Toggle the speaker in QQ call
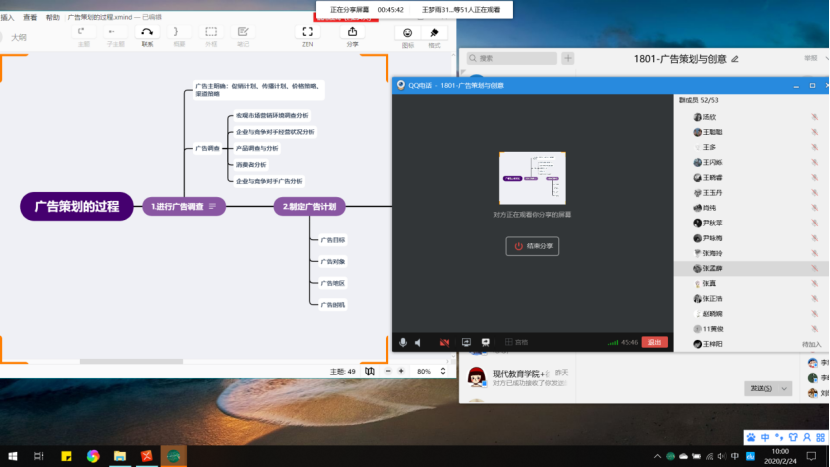 pos(418,342)
